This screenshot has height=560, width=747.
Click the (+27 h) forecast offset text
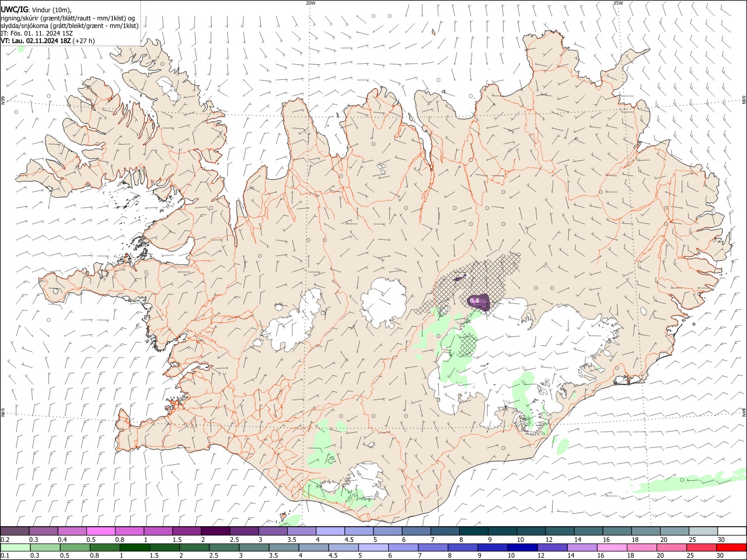(x=84, y=41)
